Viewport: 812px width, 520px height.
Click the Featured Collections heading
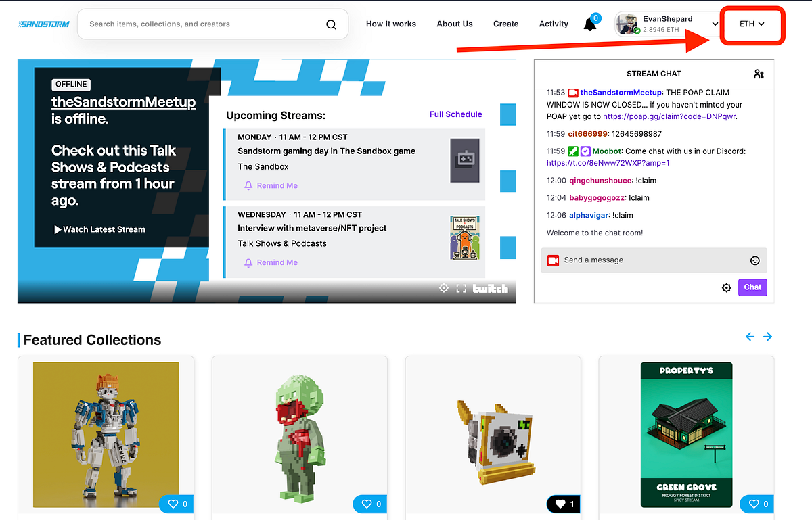(x=92, y=340)
